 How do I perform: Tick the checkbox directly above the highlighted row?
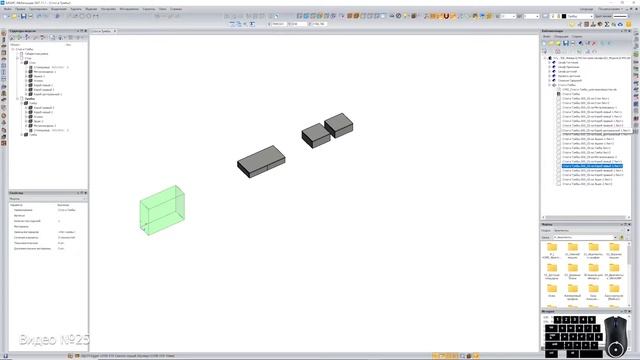[x=558, y=162]
